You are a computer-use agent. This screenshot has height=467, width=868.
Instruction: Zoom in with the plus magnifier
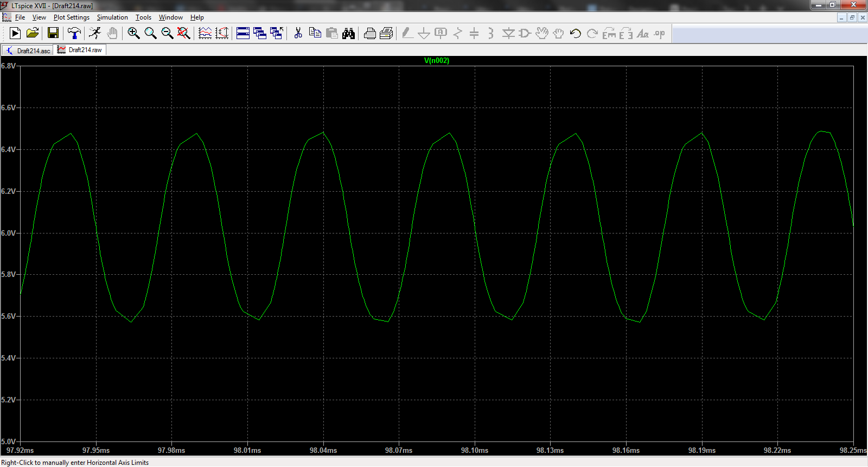133,34
